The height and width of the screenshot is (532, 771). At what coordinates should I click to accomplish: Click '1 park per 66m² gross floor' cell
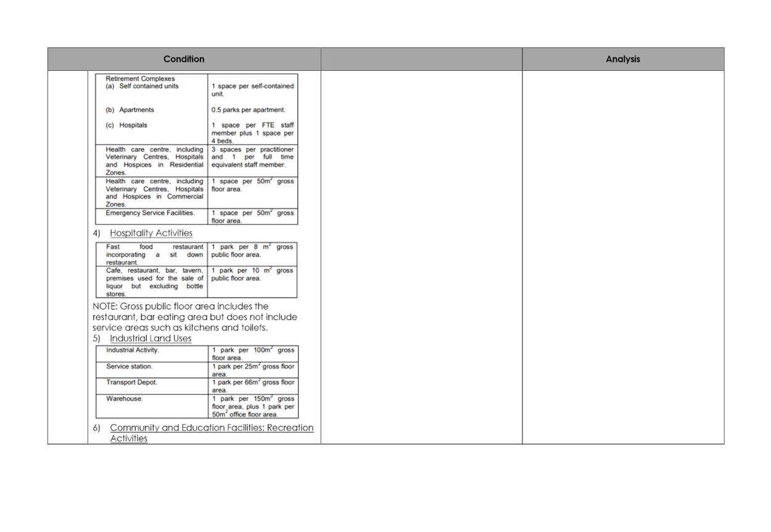[x=252, y=386]
